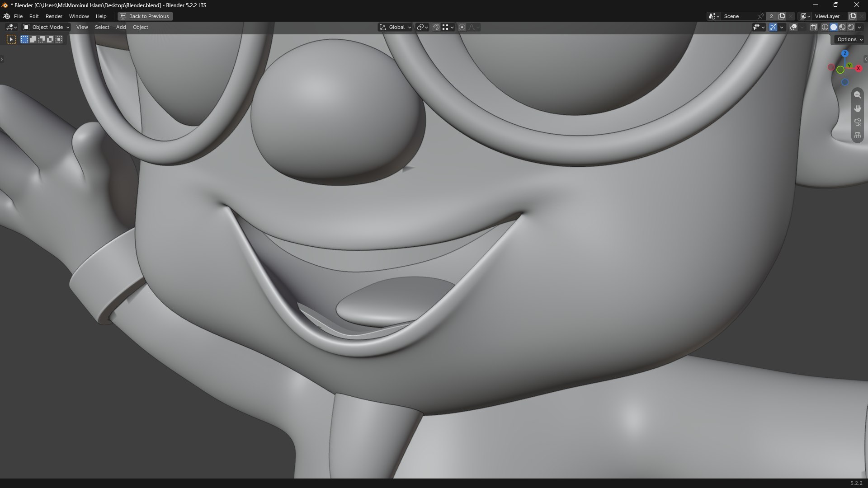Open the Global transform orientation dropdown
Viewport: 868px width, 488px height.
(396, 27)
